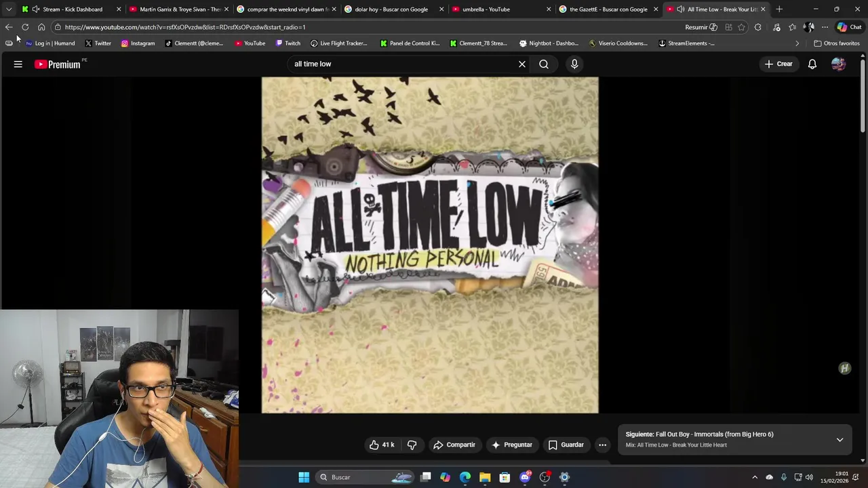Open the Twitter bookmark
Image resolution: width=868 pixels, height=488 pixels.
pos(98,43)
